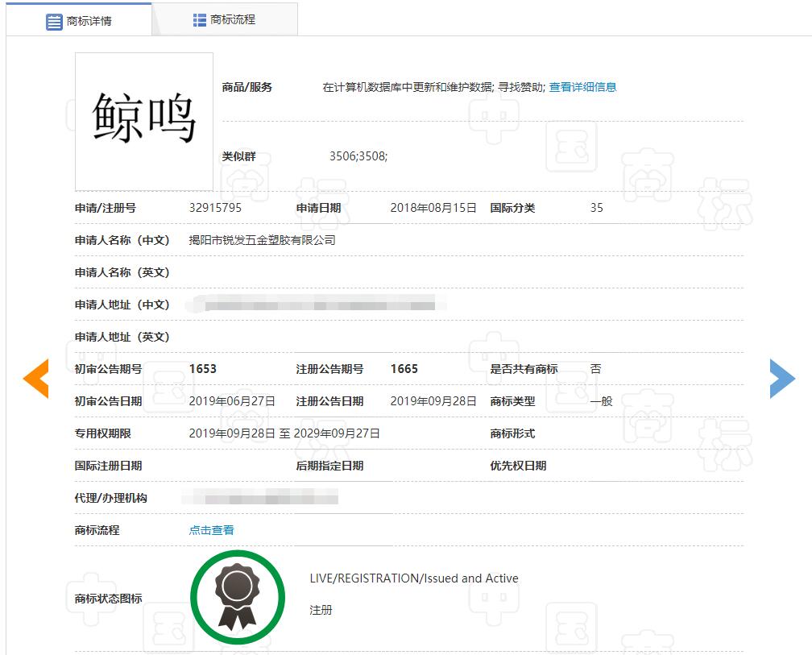The image size is (812, 655).
Task: Click the applicant name 揭阳市锐发五金塑胶有限公司
Action: [x=262, y=240]
